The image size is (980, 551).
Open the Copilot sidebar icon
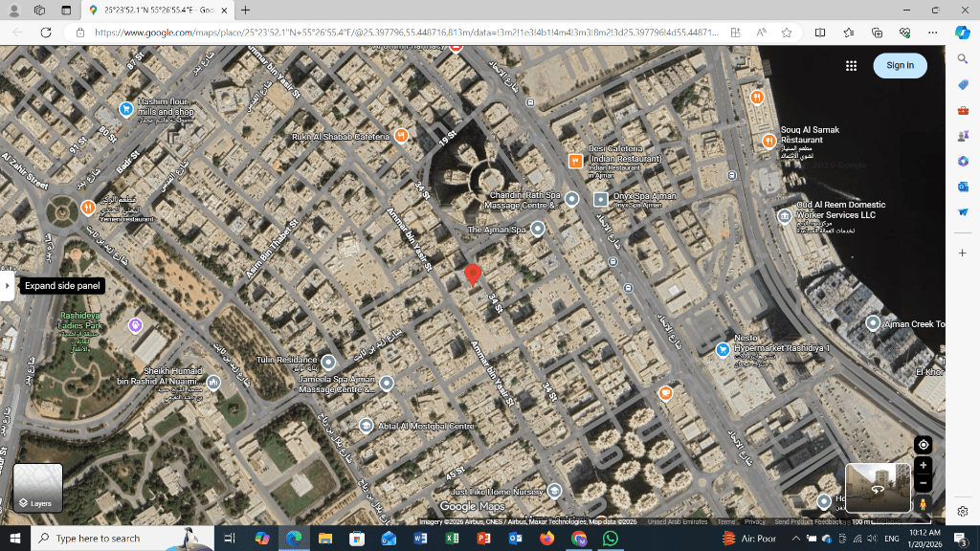pyautogui.click(x=963, y=32)
